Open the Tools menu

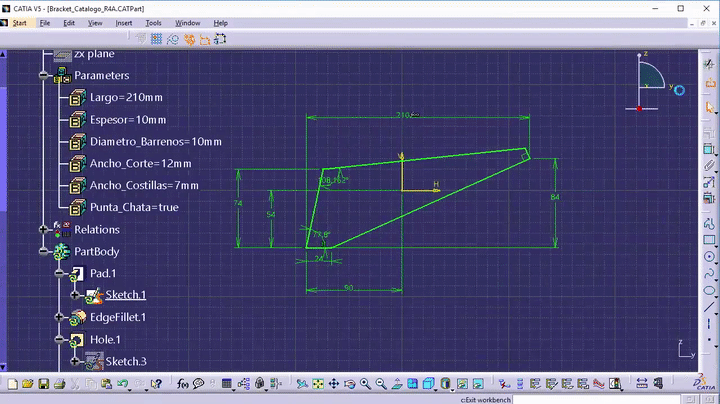[153, 23]
